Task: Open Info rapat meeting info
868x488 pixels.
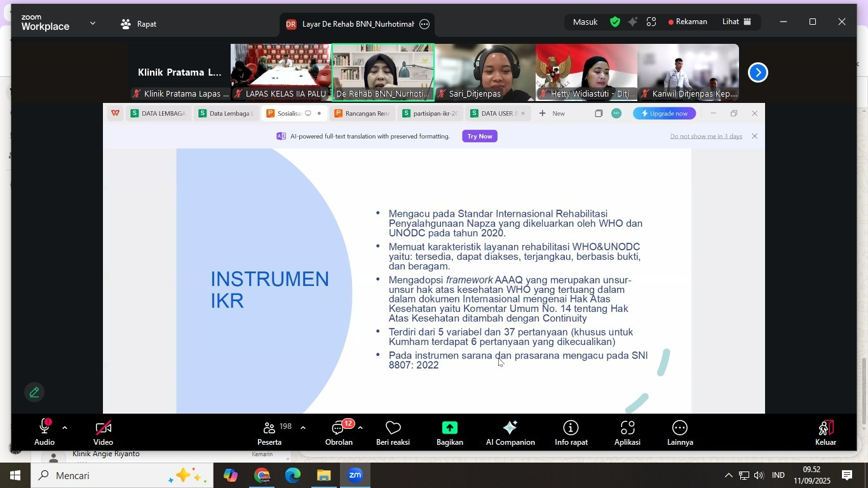Action: click(571, 433)
